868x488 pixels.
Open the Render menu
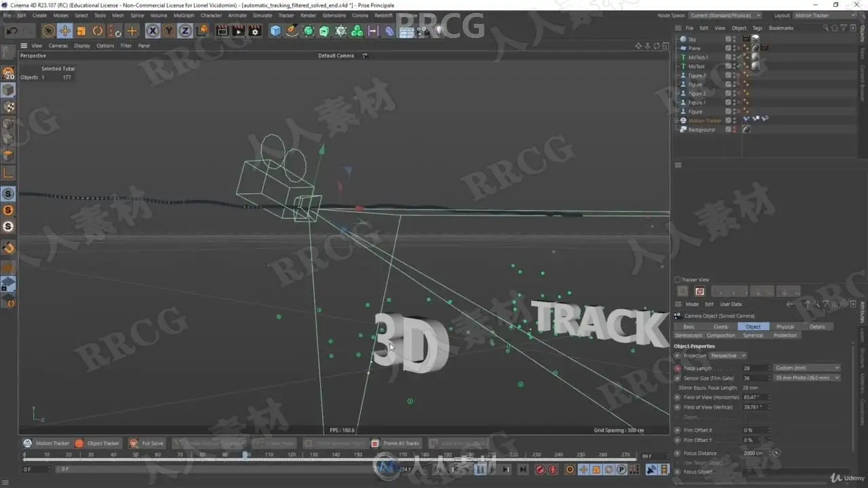click(308, 15)
